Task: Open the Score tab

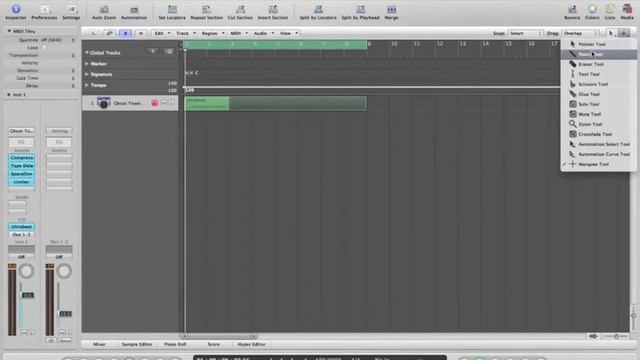Action: 213,344
